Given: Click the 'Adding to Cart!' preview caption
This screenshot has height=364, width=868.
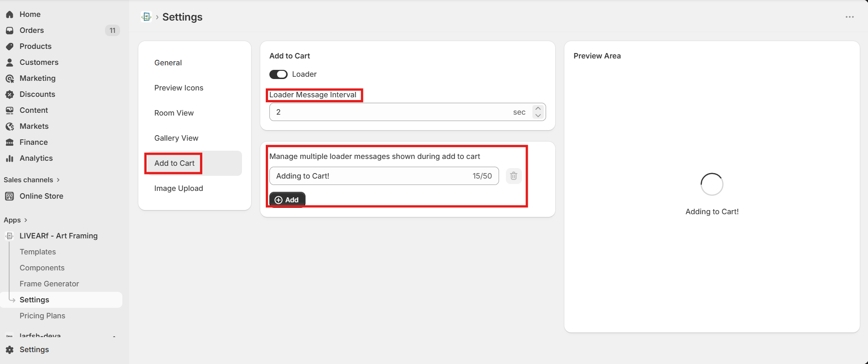Looking at the screenshot, I should click(712, 212).
